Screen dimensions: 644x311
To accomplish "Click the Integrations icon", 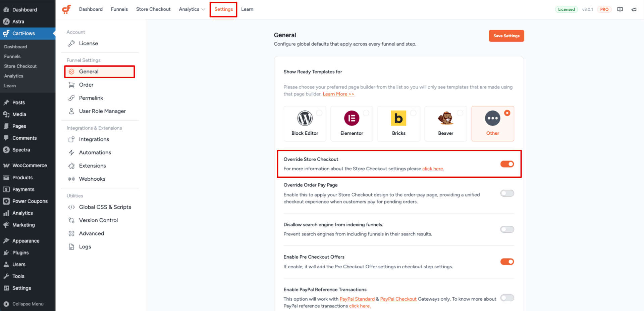I will [71, 139].
